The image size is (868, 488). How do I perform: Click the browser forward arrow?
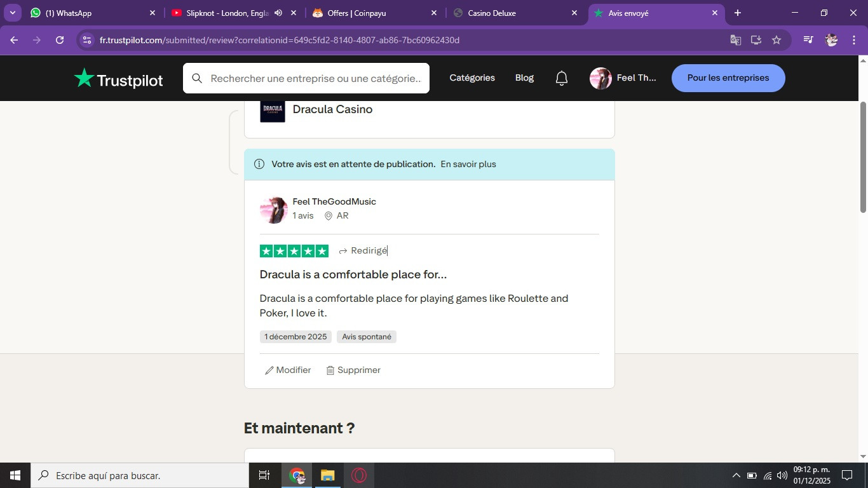point(37,40)
